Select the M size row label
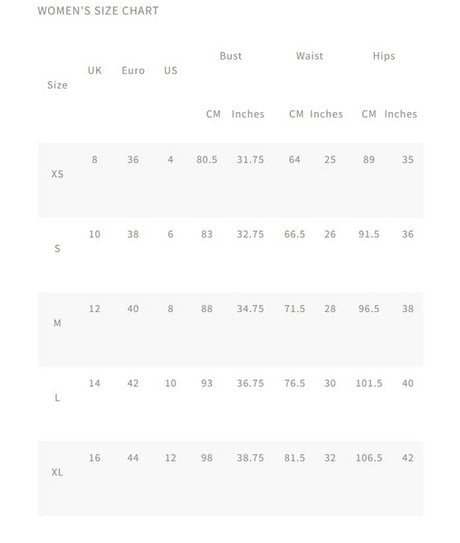Image resolution: width=460 pixels, height=543 pixels. [58, 323]
